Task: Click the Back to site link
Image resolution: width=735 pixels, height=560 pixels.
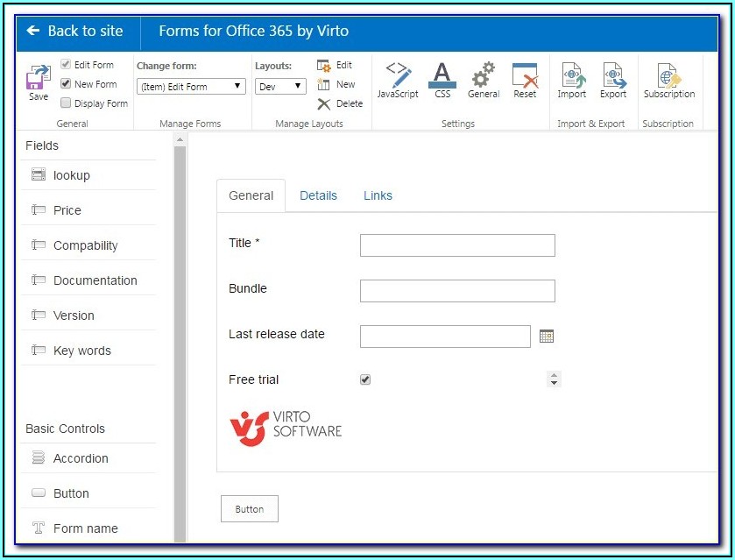Action: point(75,32)
